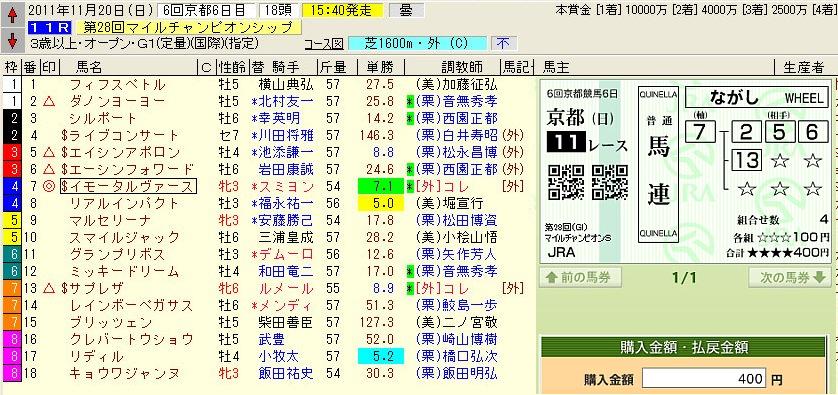
Task: Click the green marker beside 西園正都 in row 3
Action: point(410,118)
